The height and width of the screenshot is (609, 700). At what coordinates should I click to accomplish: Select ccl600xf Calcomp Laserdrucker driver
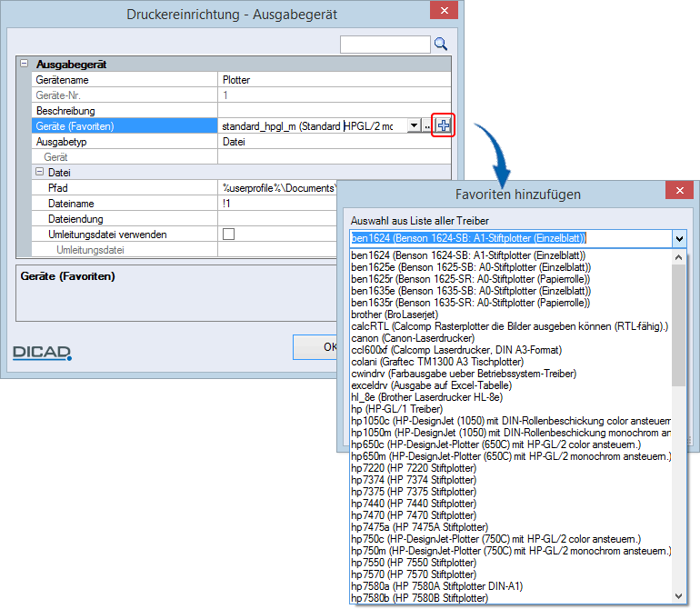(x=511, y=350)
